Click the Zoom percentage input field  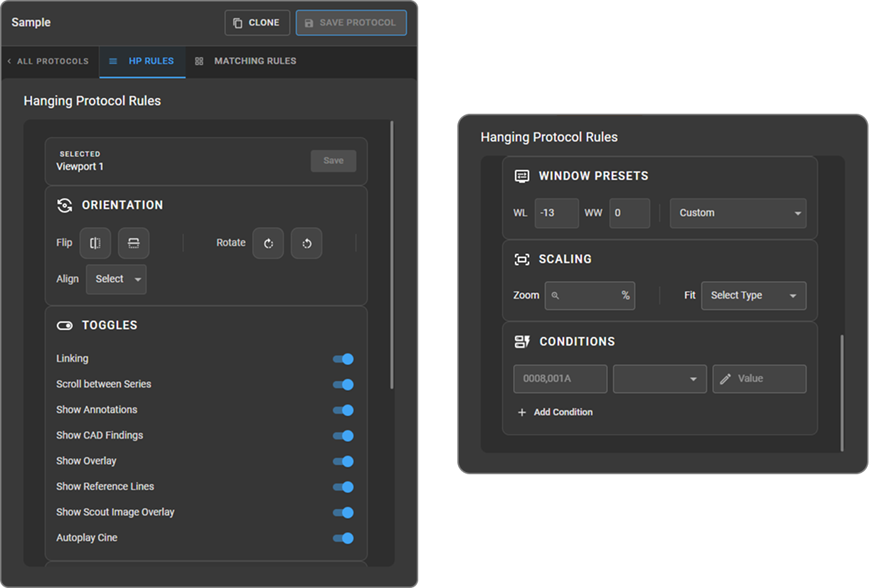590,296
